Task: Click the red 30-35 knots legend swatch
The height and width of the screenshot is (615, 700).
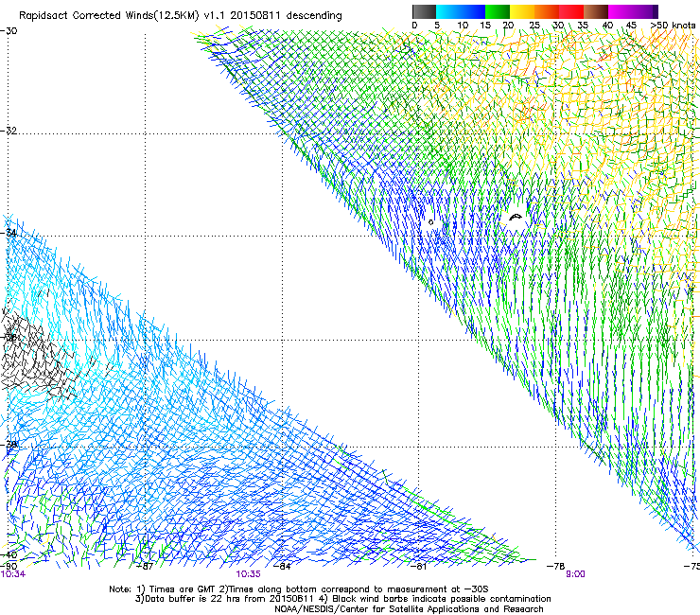Action: pos(571,11)
